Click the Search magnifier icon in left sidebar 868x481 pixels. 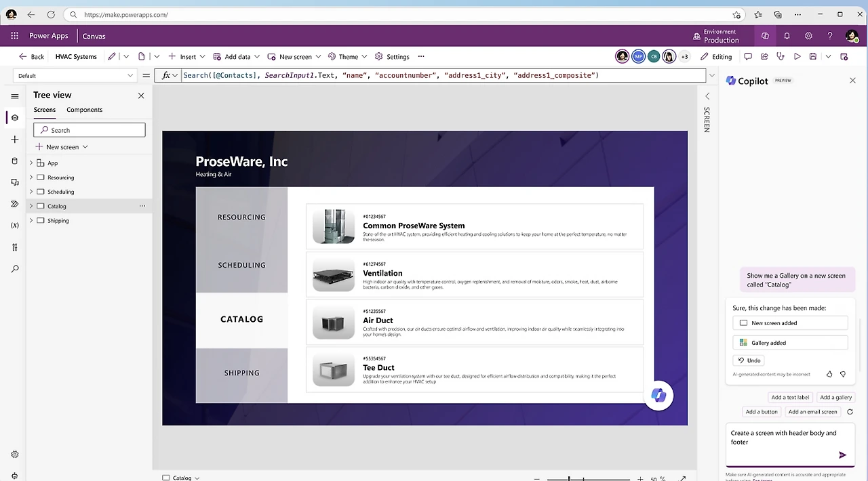[x=15, y=269]
